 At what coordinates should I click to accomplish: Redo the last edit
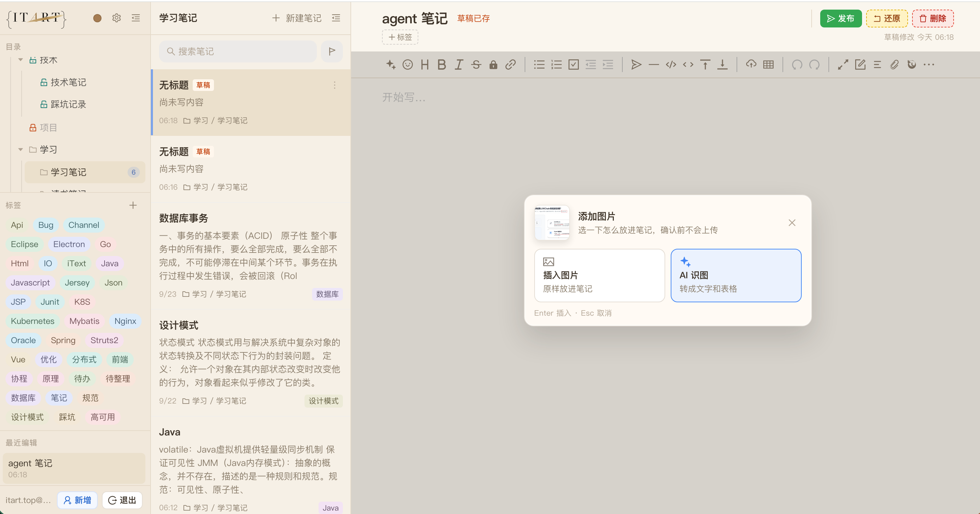tap(814, 65)
